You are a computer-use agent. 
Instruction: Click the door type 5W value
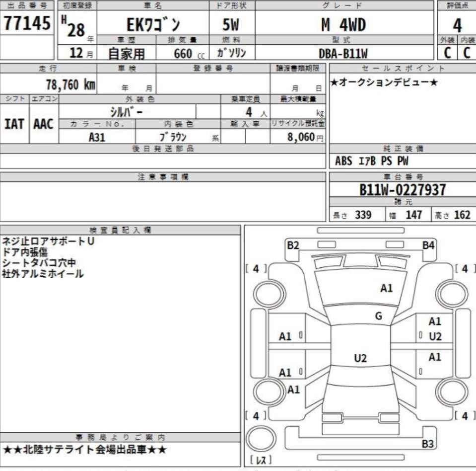pos(231,25)
